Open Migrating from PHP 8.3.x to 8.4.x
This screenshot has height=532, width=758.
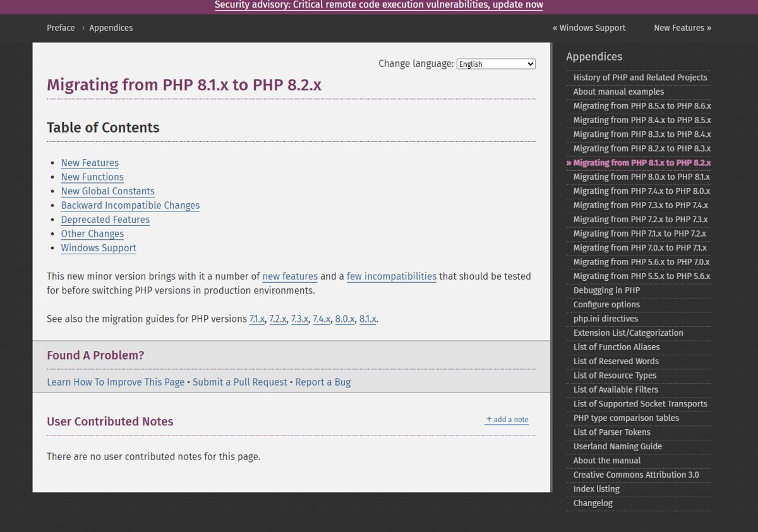coord(642,134)
